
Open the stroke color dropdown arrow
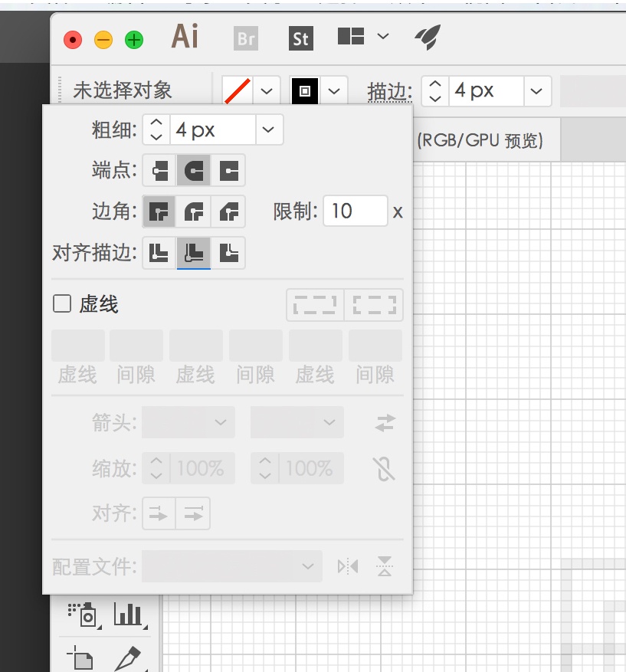(x=334, y=91)
